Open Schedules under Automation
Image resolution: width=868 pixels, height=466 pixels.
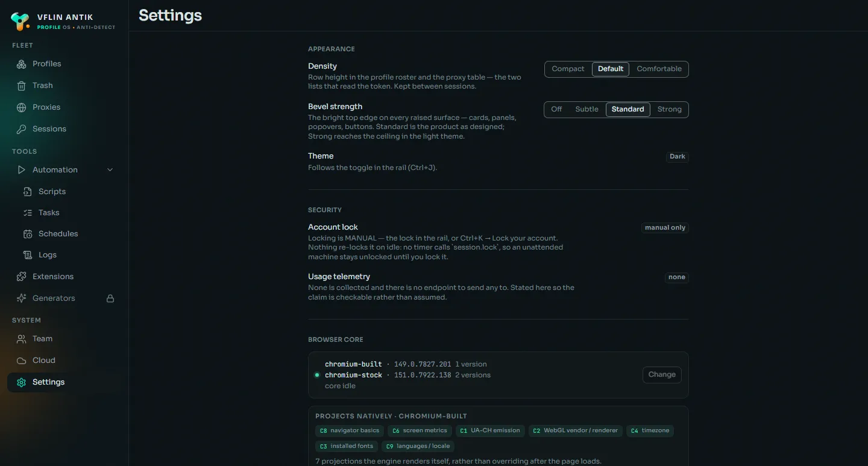coord(67,234)
